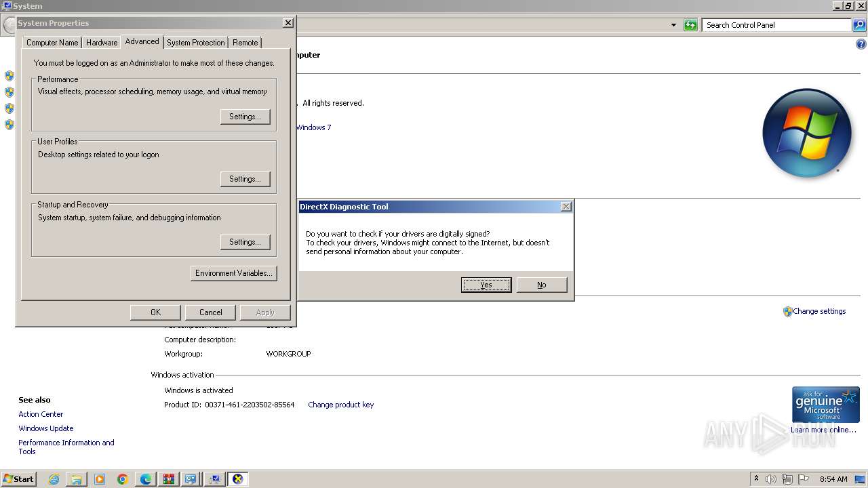Close the System Properties dialog
Viewport: 868px width, 488px height.
point(288,23)
